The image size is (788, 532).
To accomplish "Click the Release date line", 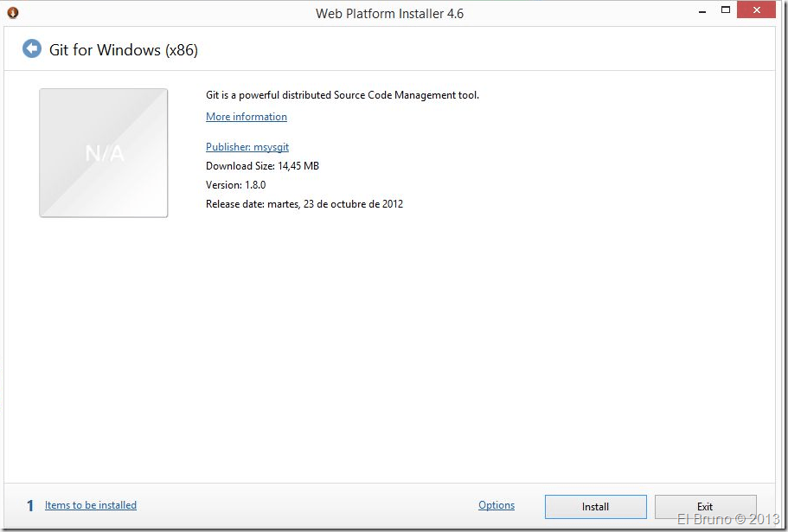I will coord(304,204).
